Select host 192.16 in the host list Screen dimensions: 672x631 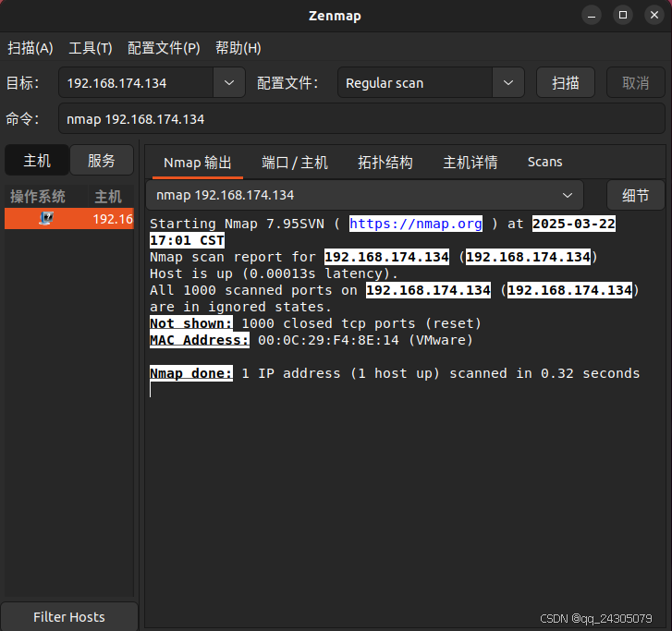coord(69,218)
